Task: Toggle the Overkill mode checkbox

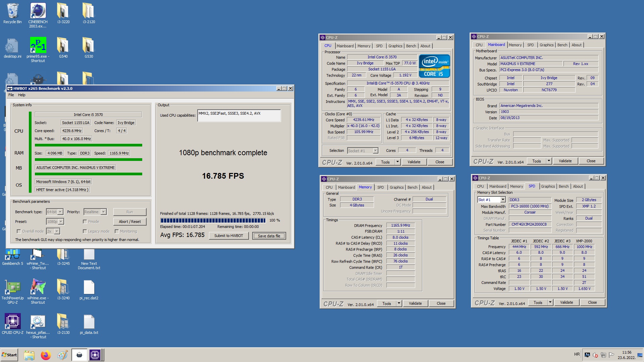Action: [19, 231]
